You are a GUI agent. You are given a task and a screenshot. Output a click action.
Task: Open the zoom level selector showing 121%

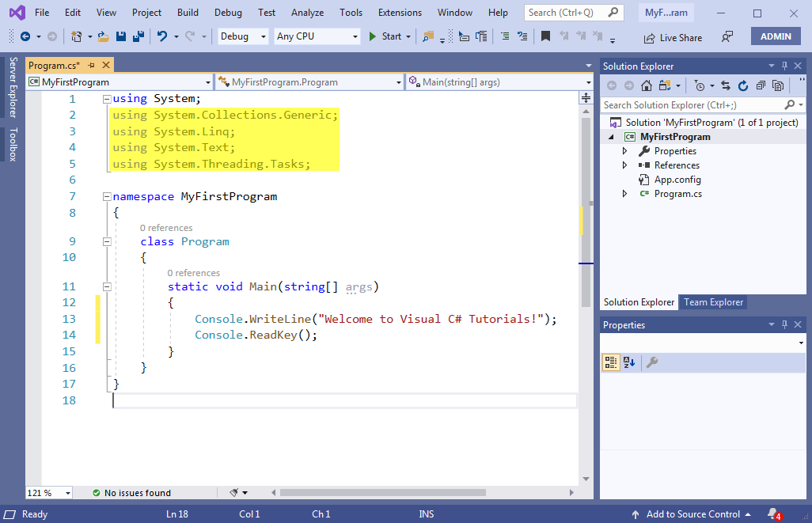[x=47, y=492]
